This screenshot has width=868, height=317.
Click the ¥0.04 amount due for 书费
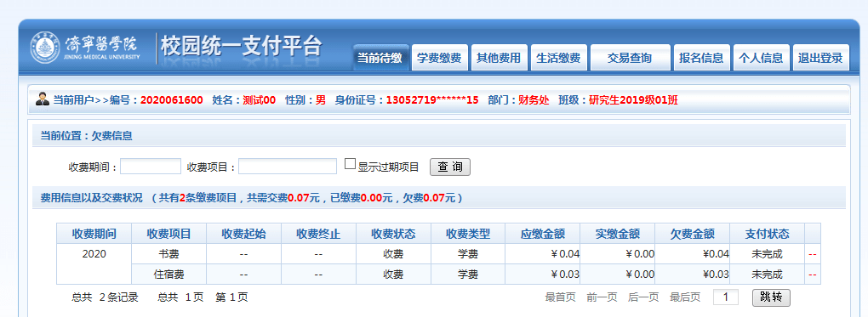(565, 254)
